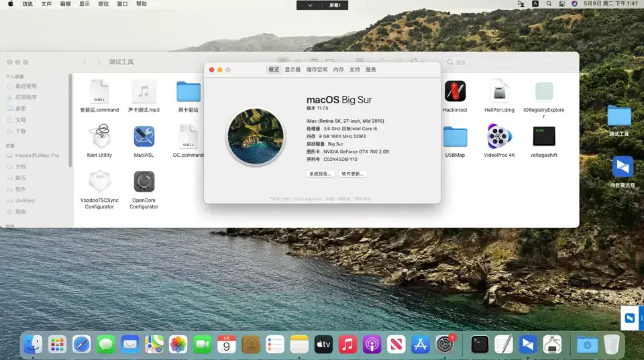Select the 安装后.command shell file
The height and width of the screenshot is (360, 644).
pos(99,91)
